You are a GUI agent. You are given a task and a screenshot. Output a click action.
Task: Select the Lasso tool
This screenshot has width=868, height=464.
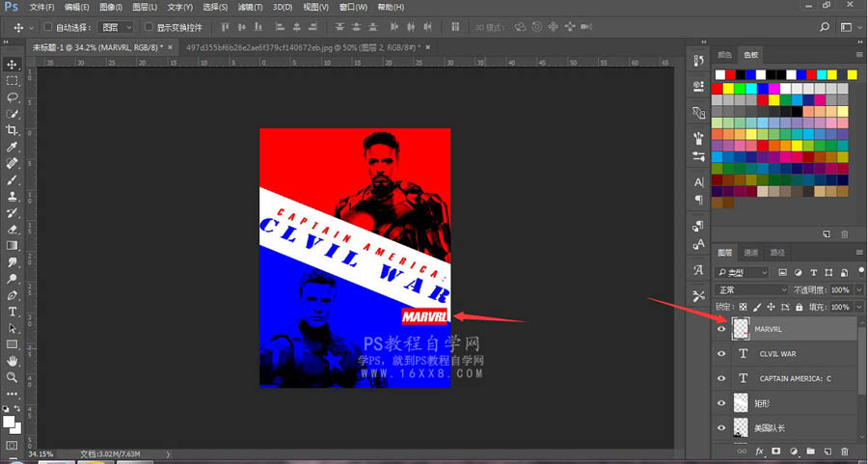[12, 97]
